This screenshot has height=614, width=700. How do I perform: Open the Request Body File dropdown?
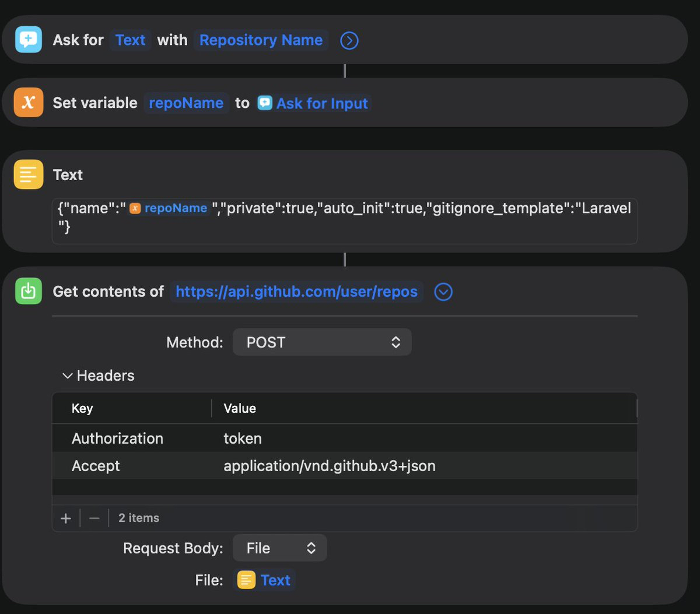tap(279, 548)
